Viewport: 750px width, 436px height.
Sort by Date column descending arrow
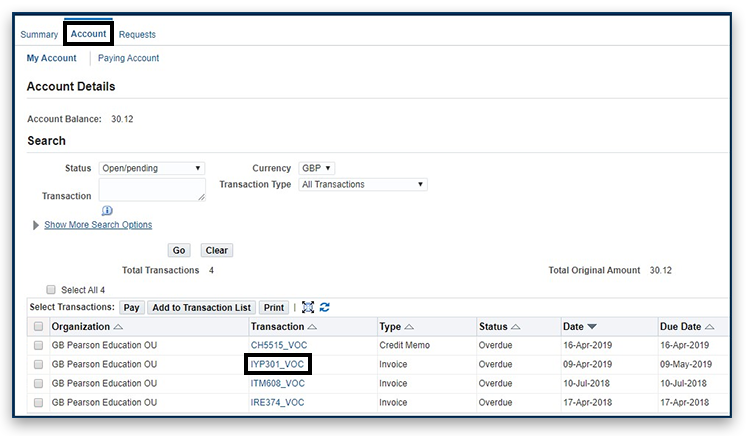(x=592, y=327)
